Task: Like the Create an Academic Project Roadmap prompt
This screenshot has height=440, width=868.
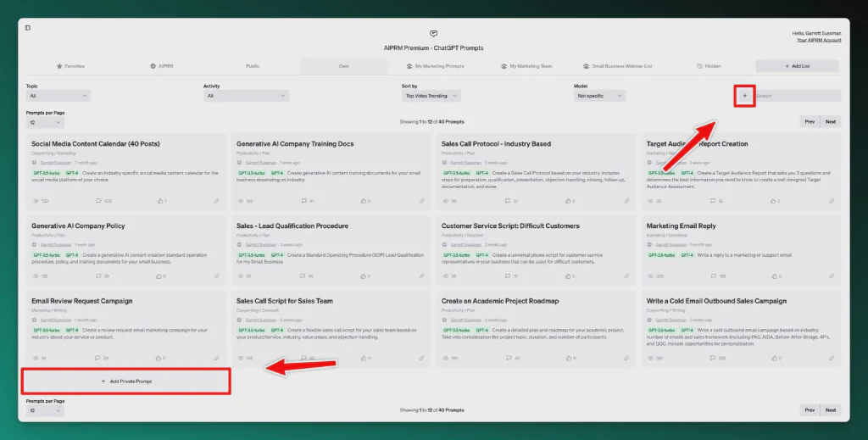Action: pyautogui.click(x=568, y=358)
